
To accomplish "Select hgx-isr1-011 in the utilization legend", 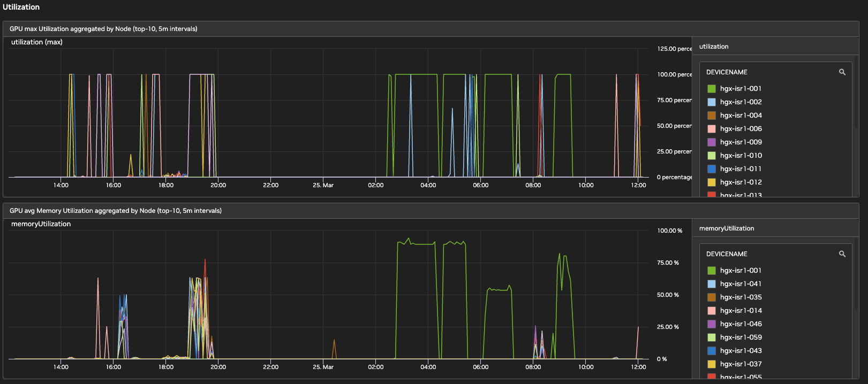I will (x=741, y=169).
